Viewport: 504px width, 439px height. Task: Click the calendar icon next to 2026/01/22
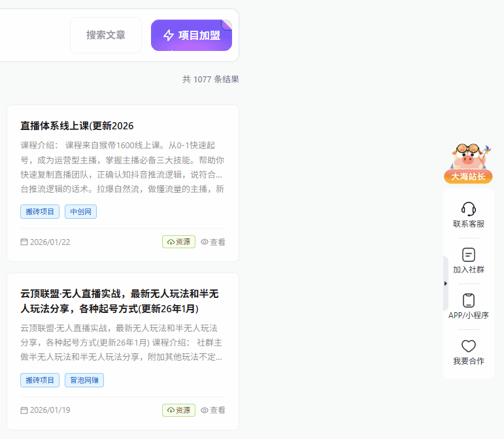point(24,242)
